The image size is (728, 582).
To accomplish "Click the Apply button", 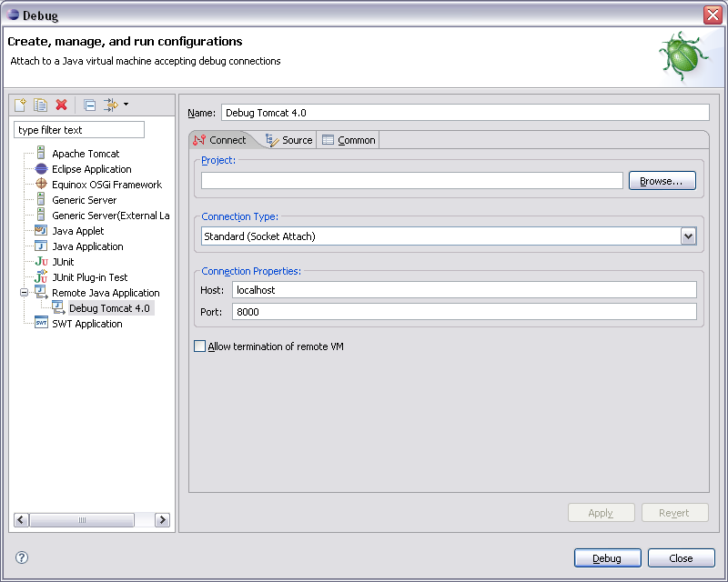I will pyautogui.click(x=601, y=512).
